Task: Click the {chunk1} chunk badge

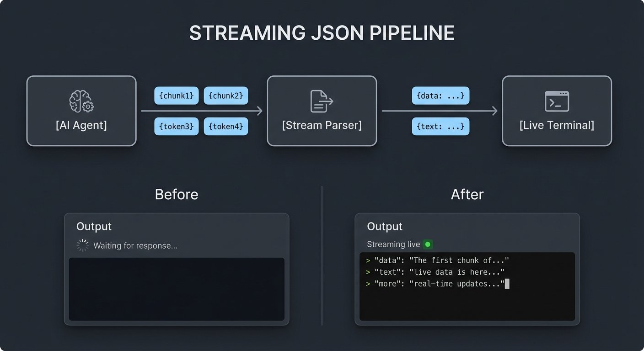Action: point(176,96)
